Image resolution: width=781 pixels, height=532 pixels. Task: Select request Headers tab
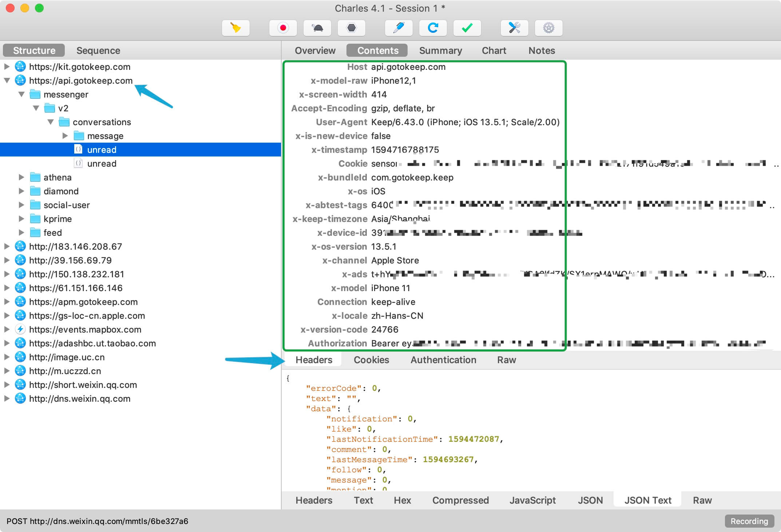click(x=314, y=360)
